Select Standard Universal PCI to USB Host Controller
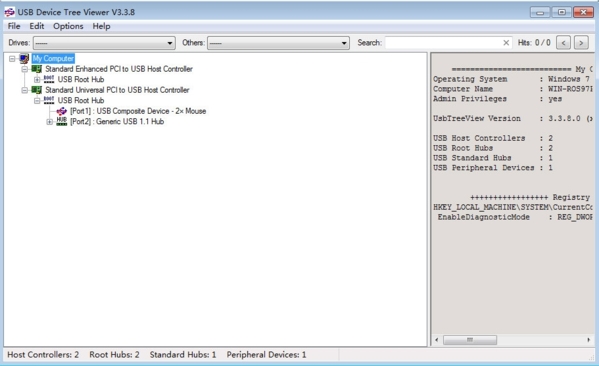Image resolution: width=599 pixels, height=366 pixels. (x=117, y=90)
